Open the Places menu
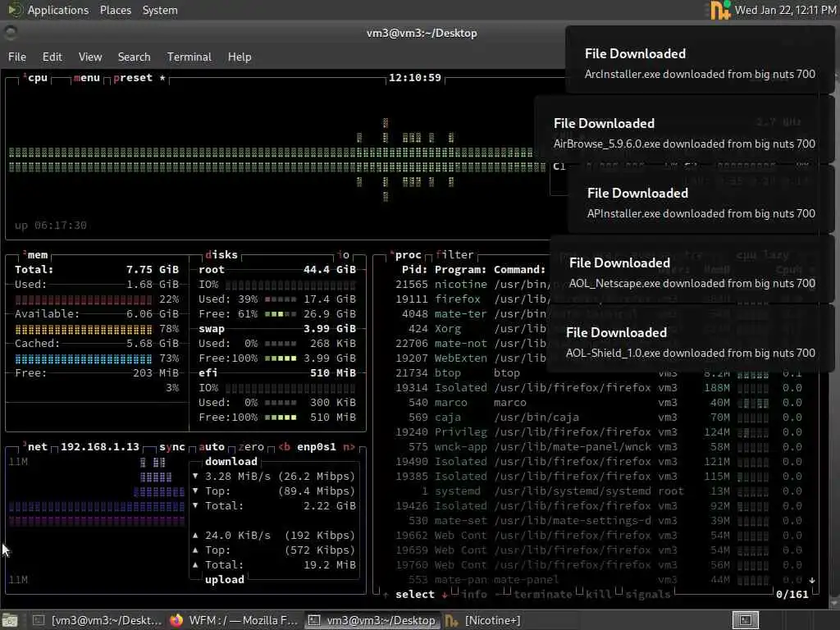The height and width of the screenshot is (630, 840). (115, 10)
